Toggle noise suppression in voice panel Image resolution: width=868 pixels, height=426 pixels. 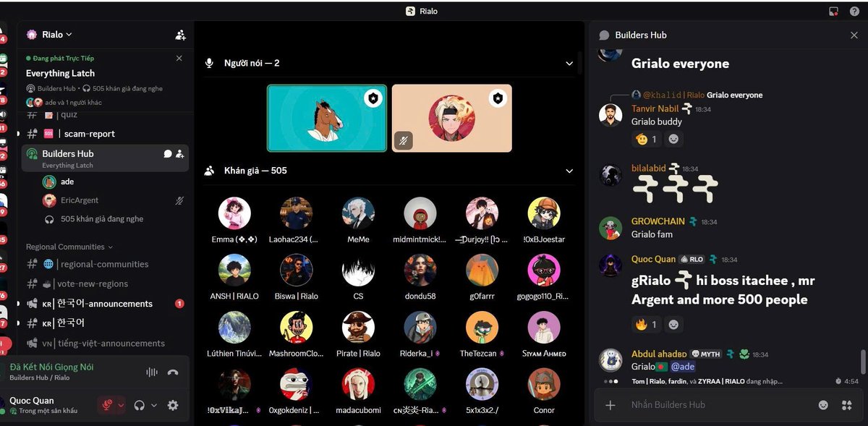[x=152, y=372]
